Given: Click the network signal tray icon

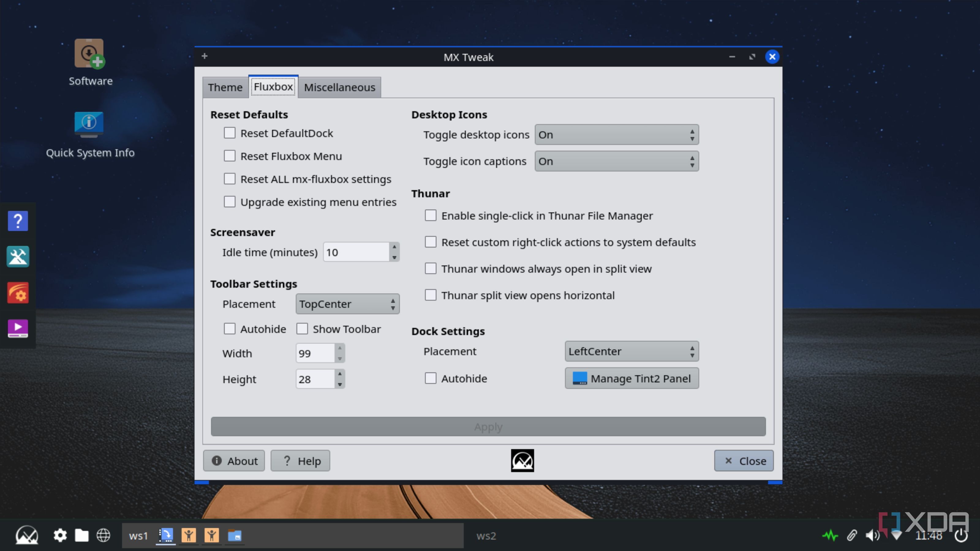Looking at the screenshot, I should [x=896, y=535].
